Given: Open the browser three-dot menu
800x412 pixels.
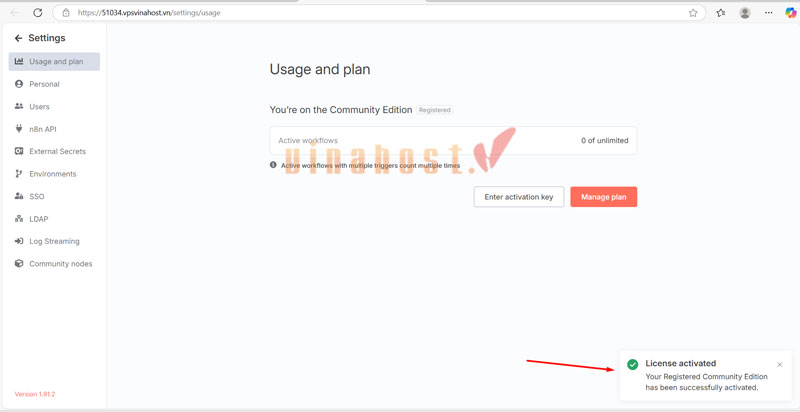Looking at the screenshot, I should tap(769, 13).
